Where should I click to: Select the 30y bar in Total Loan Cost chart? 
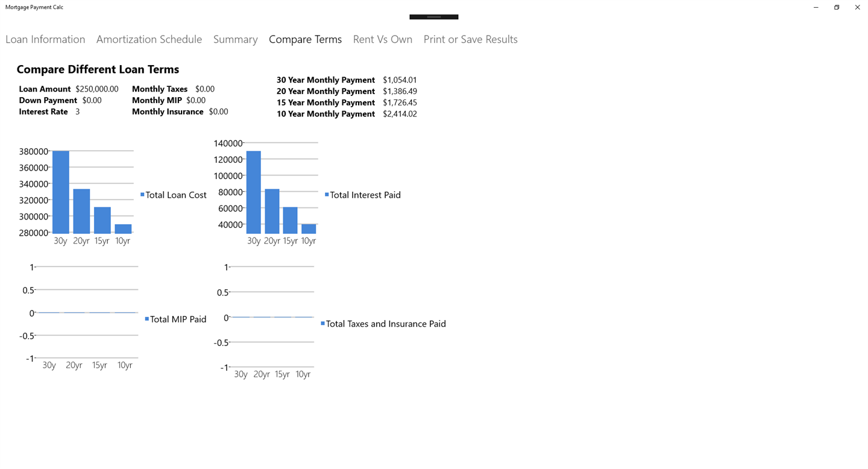tap(61, 192)
